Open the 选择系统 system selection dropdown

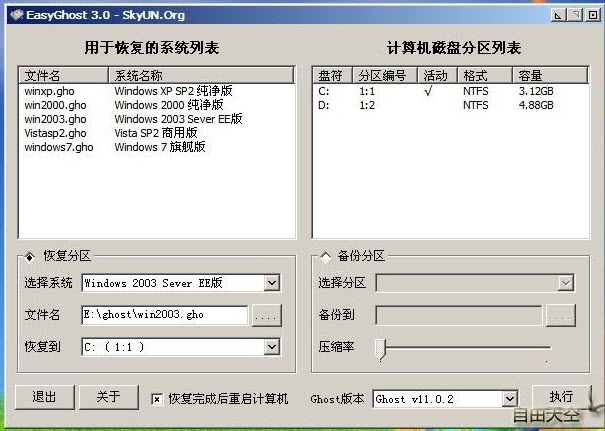[x=271, y=284]
